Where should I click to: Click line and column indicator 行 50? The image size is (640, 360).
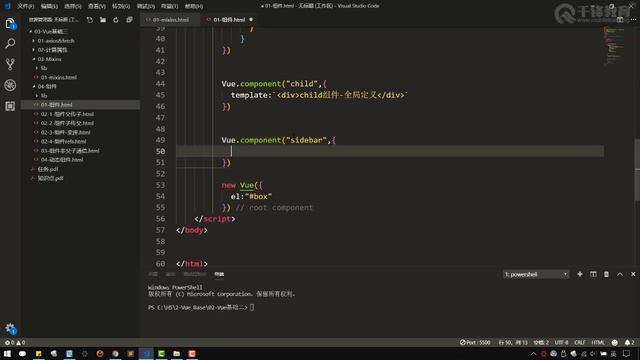(513, 342)
